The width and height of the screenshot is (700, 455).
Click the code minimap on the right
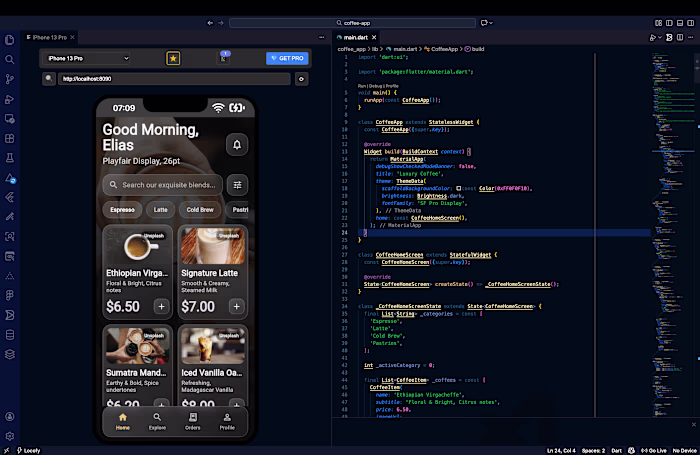(671, 234)
